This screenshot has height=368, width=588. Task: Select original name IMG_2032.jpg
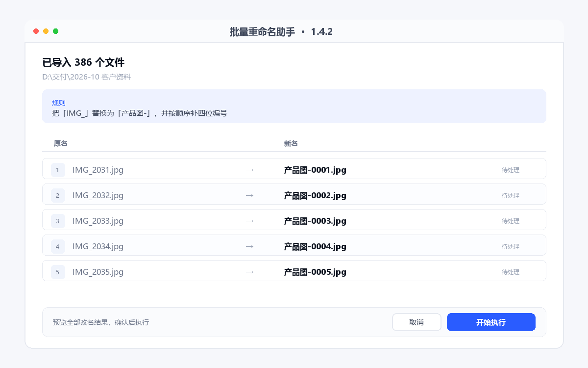pyautogui.click(x=98, y=196)
